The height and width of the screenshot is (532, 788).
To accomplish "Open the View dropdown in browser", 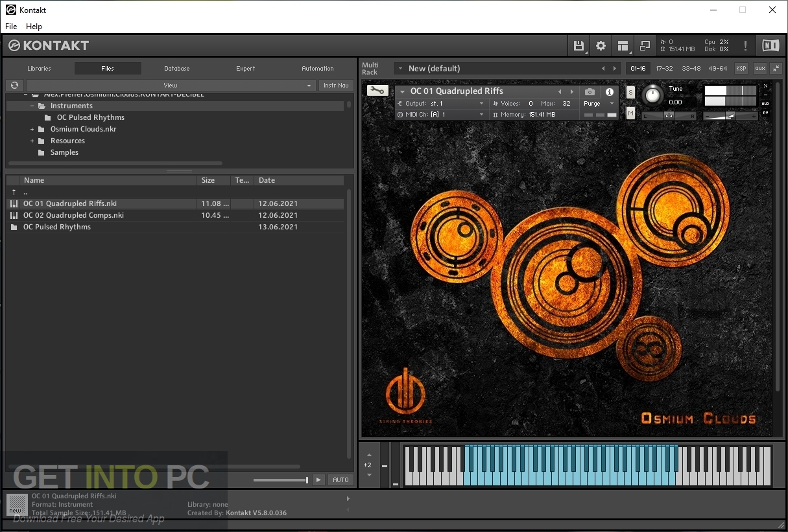I will click(171, 85).
